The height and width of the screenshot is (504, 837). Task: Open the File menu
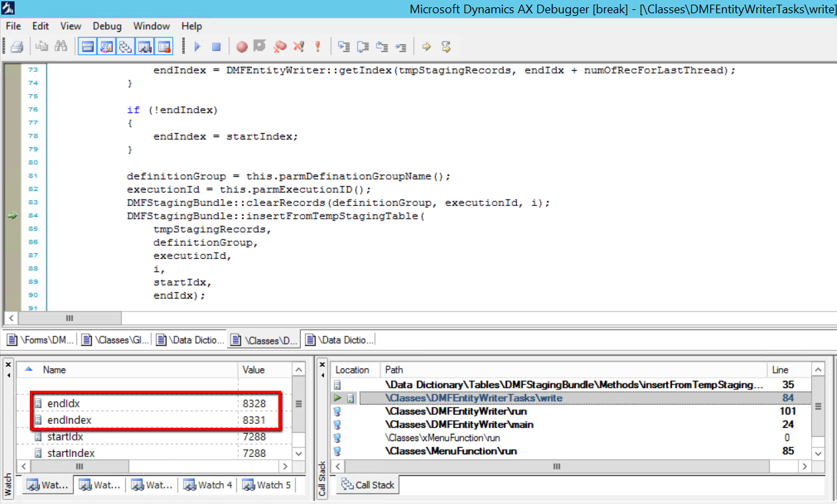[13, 26]
